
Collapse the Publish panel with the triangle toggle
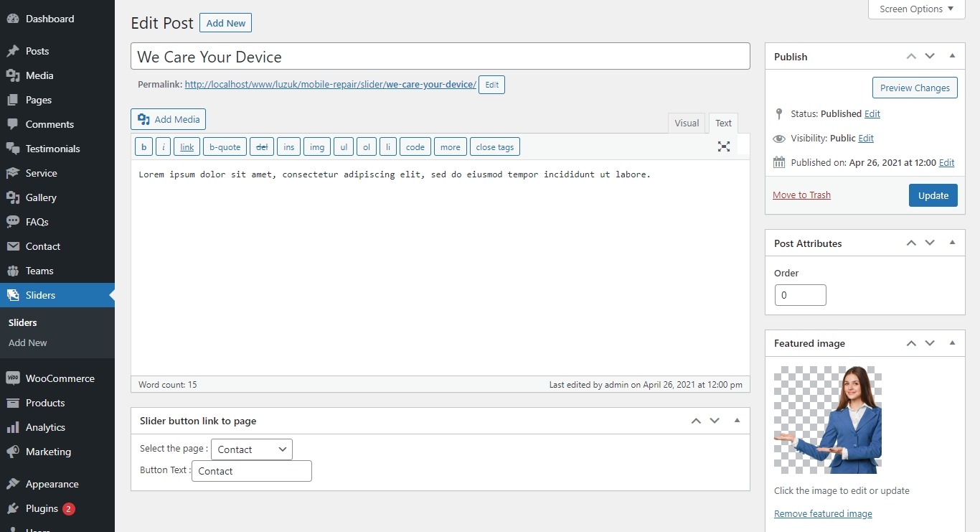pyautogui.click(x=952, y=56)
